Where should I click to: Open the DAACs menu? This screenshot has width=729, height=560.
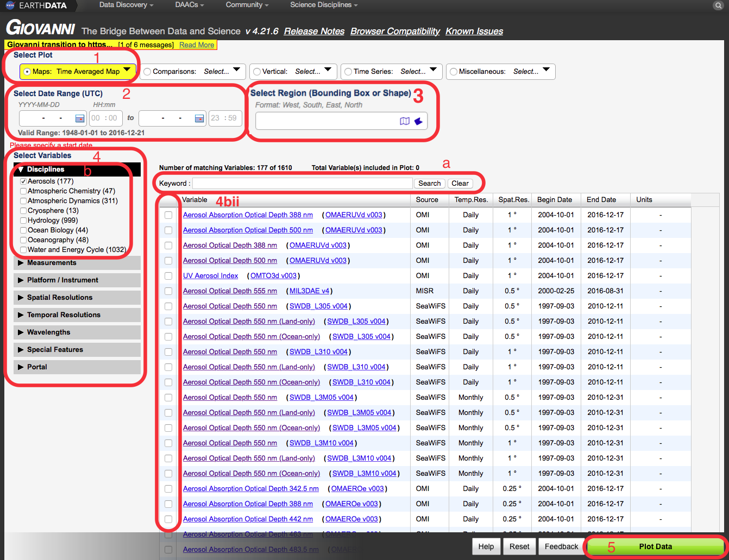190,5
